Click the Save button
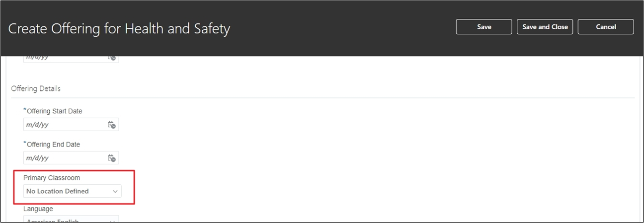Screen dimensions: 644x223 [483, 27]
